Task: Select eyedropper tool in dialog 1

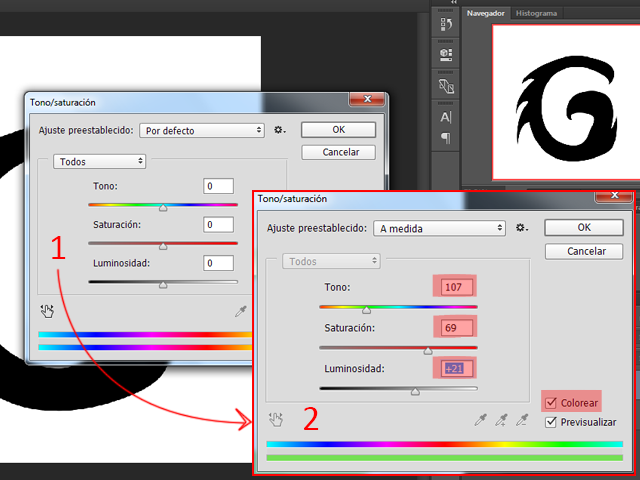Action: click(241, 311)
